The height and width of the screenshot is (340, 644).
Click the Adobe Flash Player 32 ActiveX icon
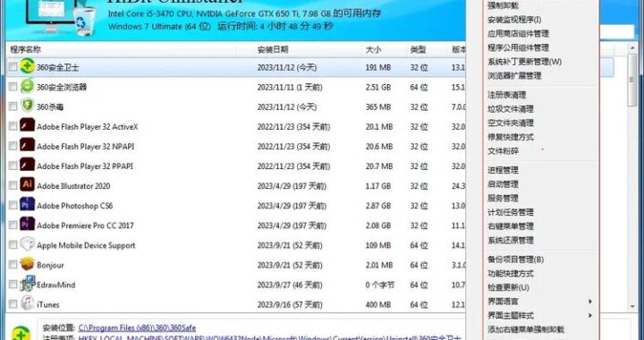pos(27,125)
